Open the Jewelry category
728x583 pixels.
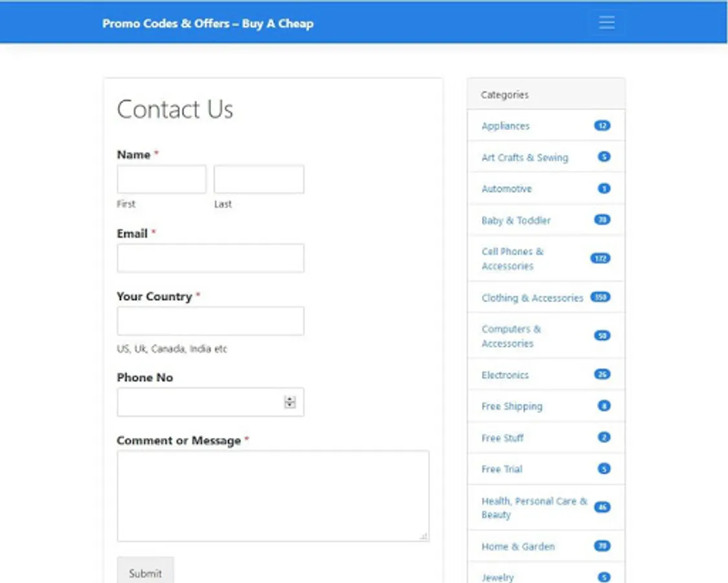tap(497, 578)
